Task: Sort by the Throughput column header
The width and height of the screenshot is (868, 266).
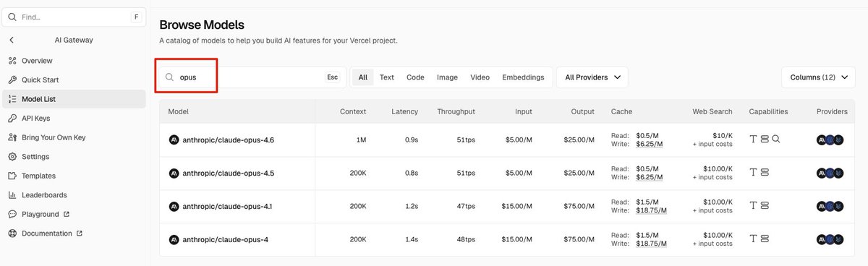Action: tap(456, 111)
